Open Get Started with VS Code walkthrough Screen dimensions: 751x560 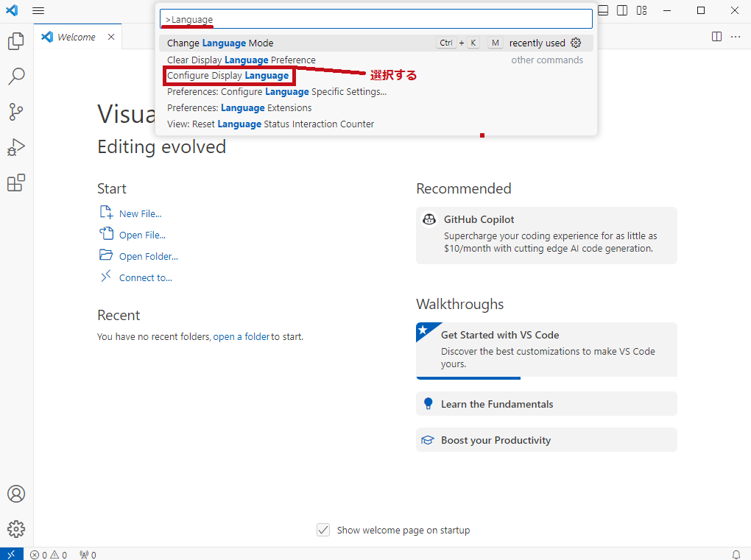point(546,351)
